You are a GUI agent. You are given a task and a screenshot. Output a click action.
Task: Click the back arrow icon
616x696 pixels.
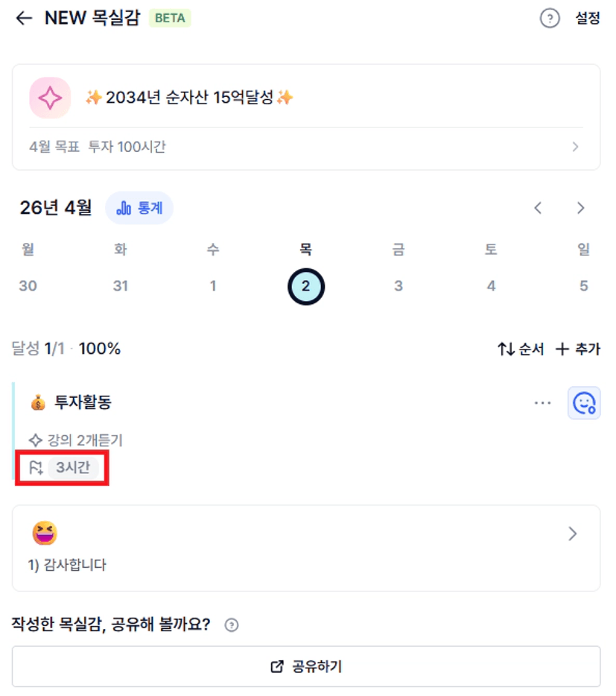(x=25, y=19)
